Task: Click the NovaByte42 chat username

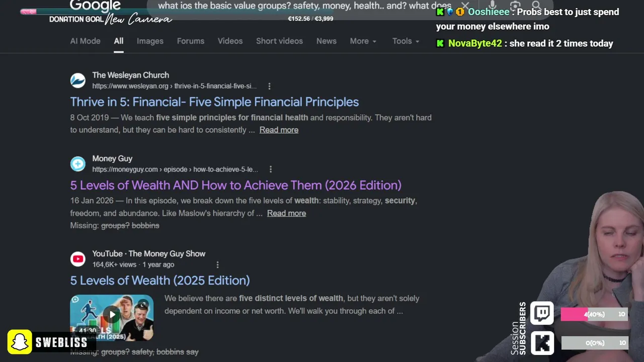Action: point(475,44)
